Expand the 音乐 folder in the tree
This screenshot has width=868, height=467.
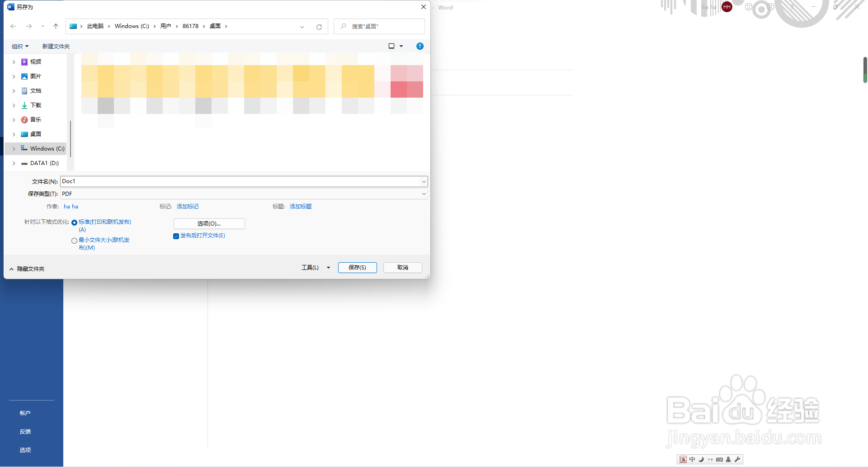pos(14,120)
